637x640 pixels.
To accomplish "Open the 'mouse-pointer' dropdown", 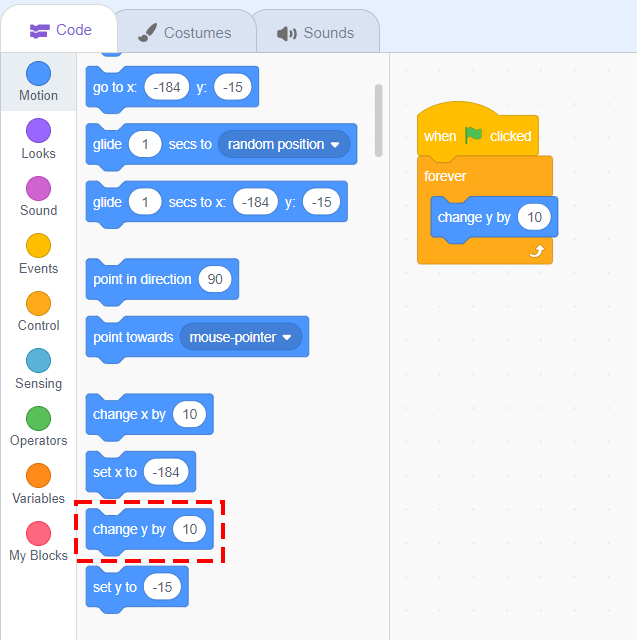I will (x=241, y=337).
